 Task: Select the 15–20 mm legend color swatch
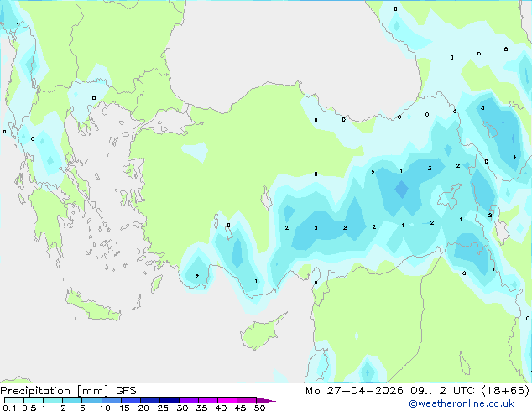[131, 400]
